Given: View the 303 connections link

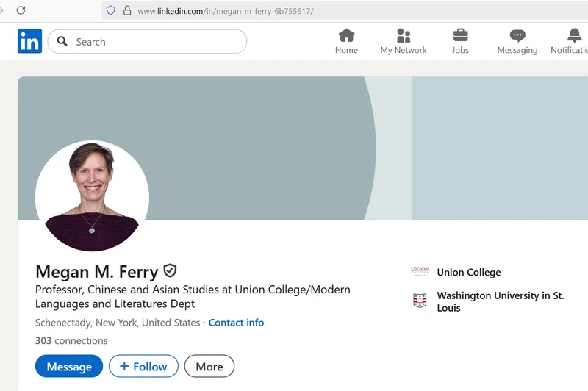Looking at the screenshot, I should 71,341.
